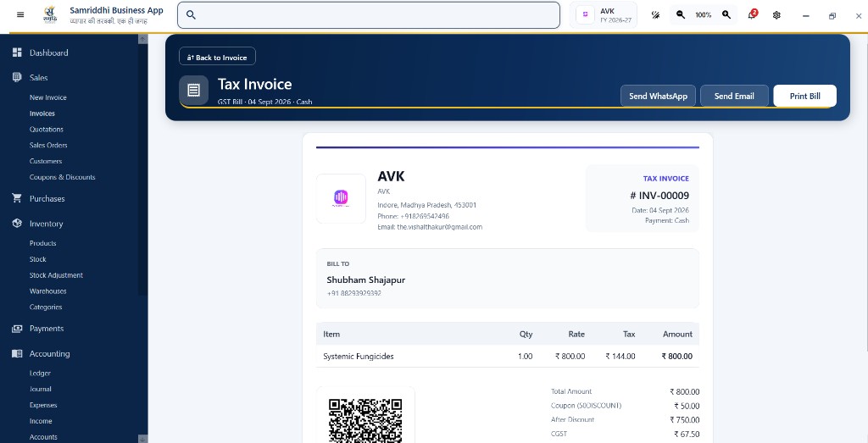Open the Income page

41,421
